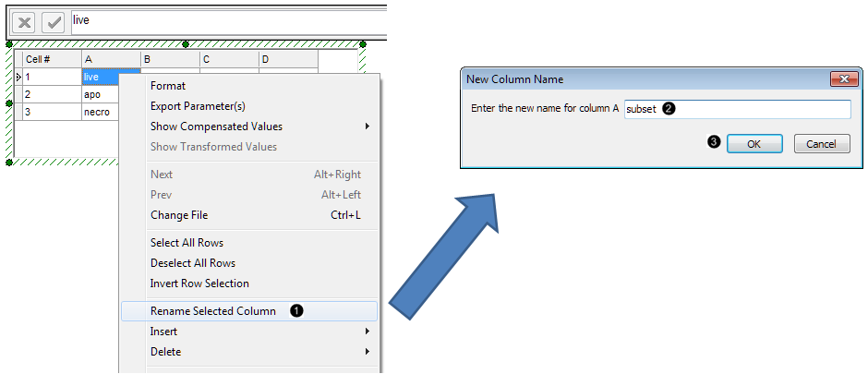Screen dimensions: 868x374
Task: Click Select All Rows
Action: click(187, 243)
